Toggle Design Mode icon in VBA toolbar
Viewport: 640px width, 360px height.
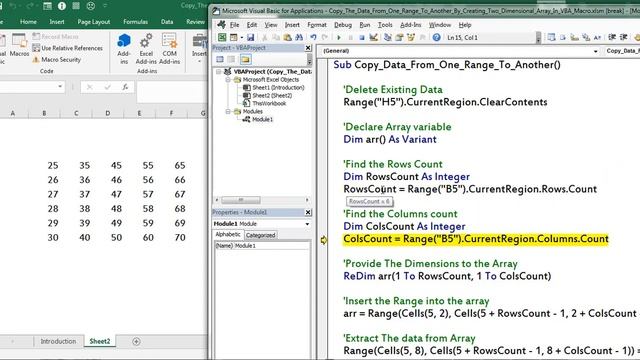(x=373, y=38)
